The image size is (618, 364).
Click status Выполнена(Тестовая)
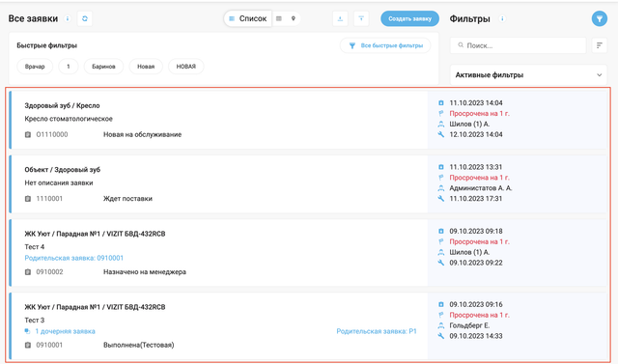[139, 345]
